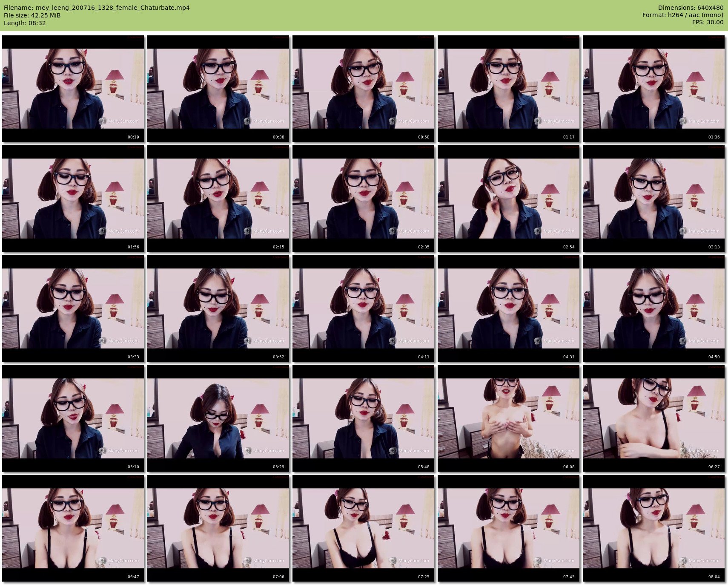The image size is (728, 585).
Task: Click the thumbnail timestamped 00:19
Action: click(73, 89)
